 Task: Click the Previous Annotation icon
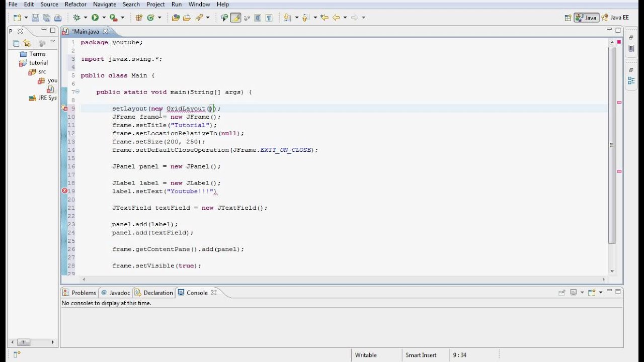point(306,18)
